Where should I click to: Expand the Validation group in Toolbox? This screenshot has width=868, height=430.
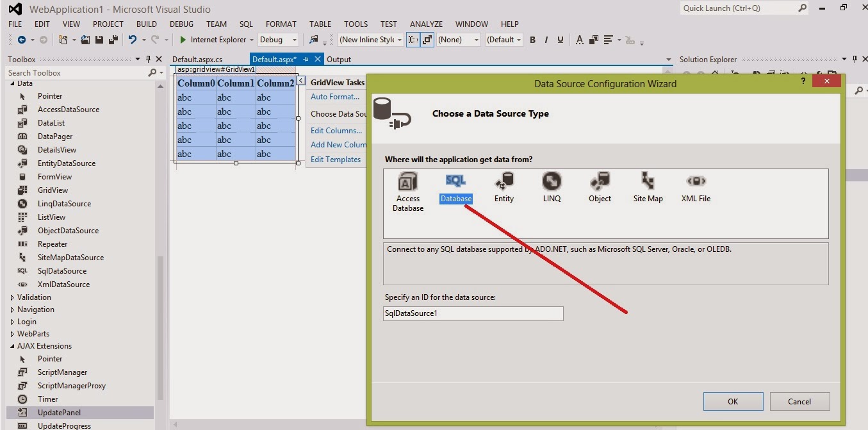(12, 297)
